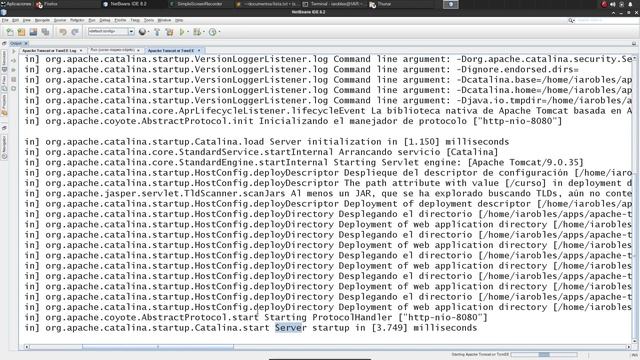640x360 pixels.
Task: Switch to the Firefox taskbar window
Action: pyautogui.click(x=47, y=4)
